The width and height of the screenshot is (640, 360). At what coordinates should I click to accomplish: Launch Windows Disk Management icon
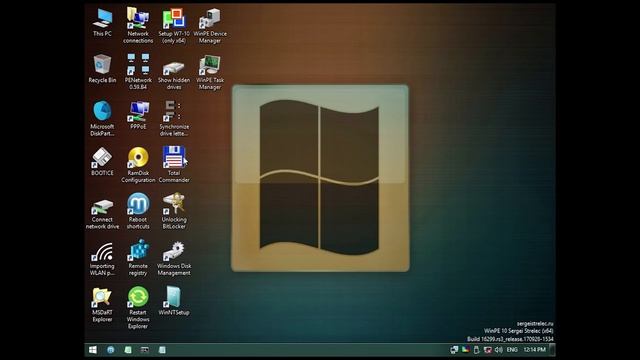(x=174, y=258)
